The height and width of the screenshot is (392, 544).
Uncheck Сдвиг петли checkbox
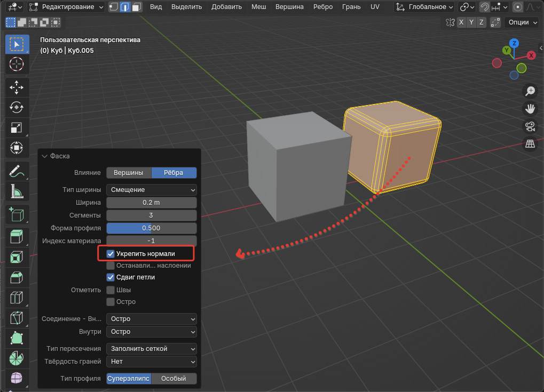111,277
